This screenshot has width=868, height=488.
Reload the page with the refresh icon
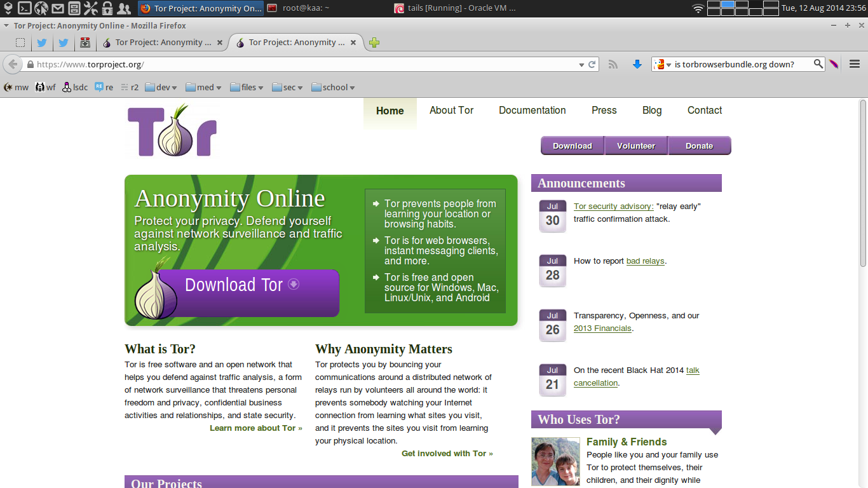pyautogui.click(x=592, y=64)
